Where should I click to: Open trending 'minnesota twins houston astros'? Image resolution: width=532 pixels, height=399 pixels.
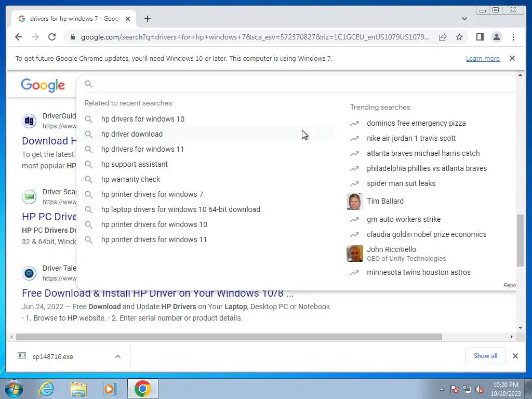click(x=418, y=272)
